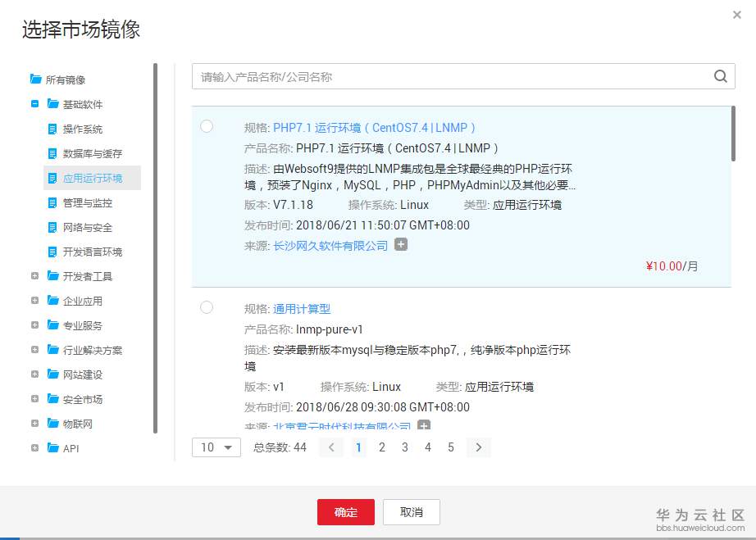The image size is (756, 540).
Task: Click the document icon beside 操作系统
Action: (51, 129)
